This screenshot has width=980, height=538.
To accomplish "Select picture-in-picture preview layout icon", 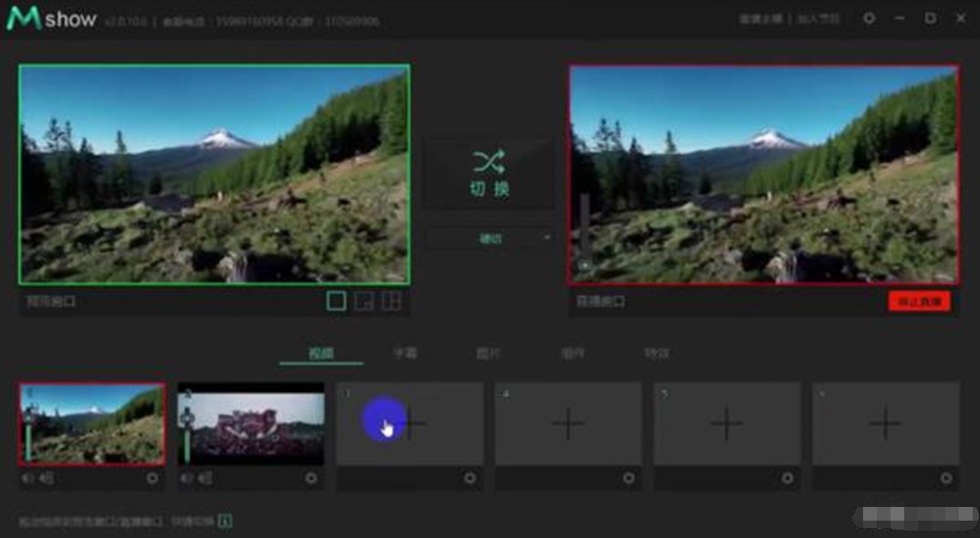I will [364, 301].
